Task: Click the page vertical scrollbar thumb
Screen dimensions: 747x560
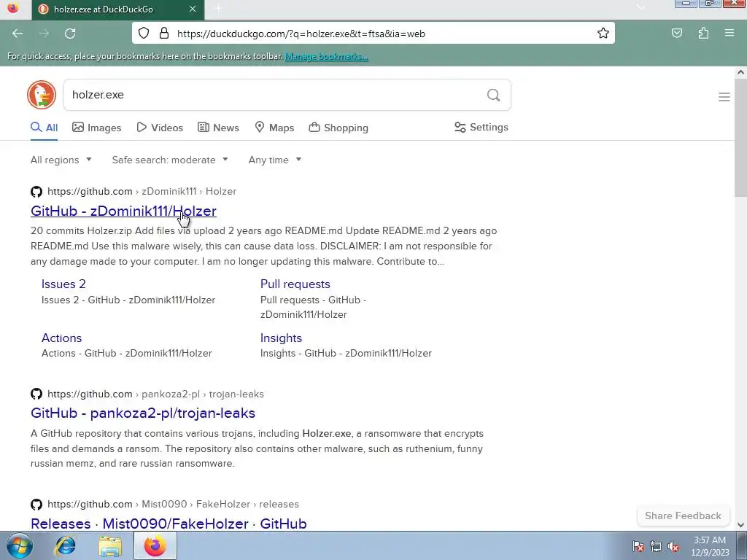Action: click(740, 139)
